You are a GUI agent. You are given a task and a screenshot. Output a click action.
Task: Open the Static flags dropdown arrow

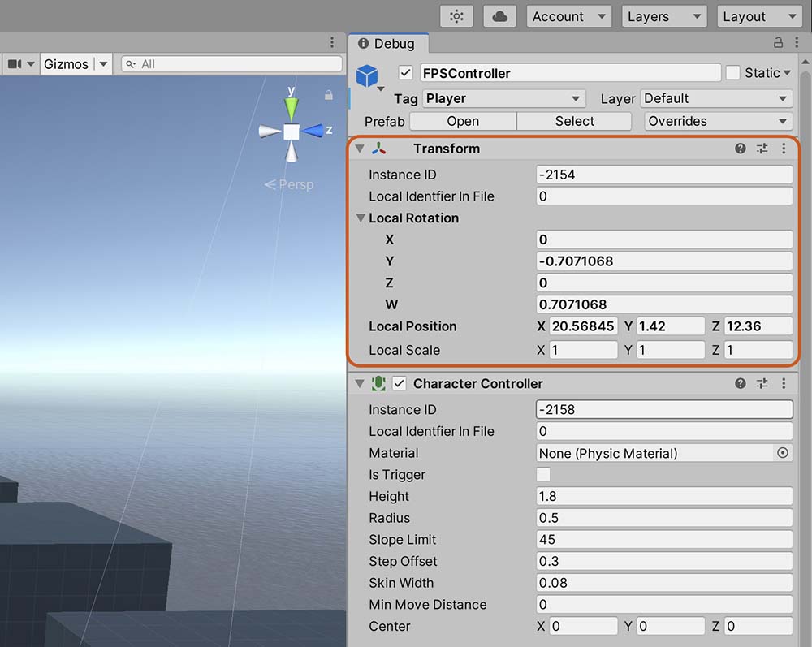pyautogui.click(x=787, y=73)
